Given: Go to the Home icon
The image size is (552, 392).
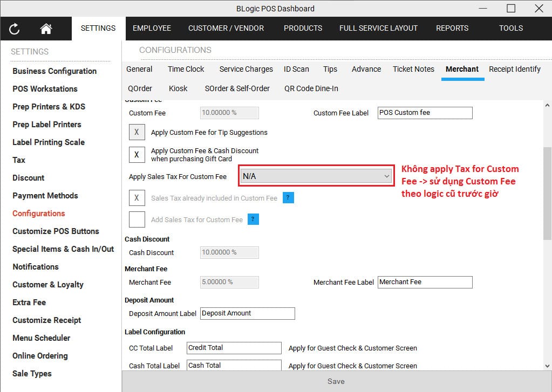Looking at the screenshot, I should pyautogui.click(x=46, y=29).
